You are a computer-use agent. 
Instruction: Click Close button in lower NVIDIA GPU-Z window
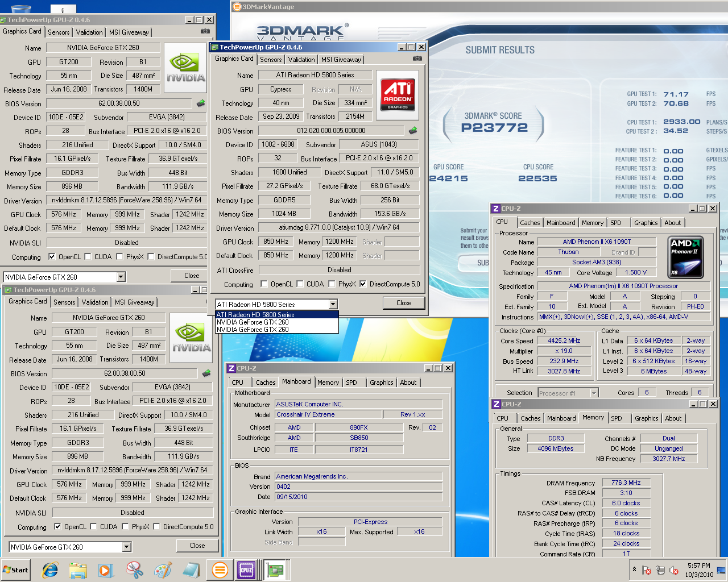point(197,546)
